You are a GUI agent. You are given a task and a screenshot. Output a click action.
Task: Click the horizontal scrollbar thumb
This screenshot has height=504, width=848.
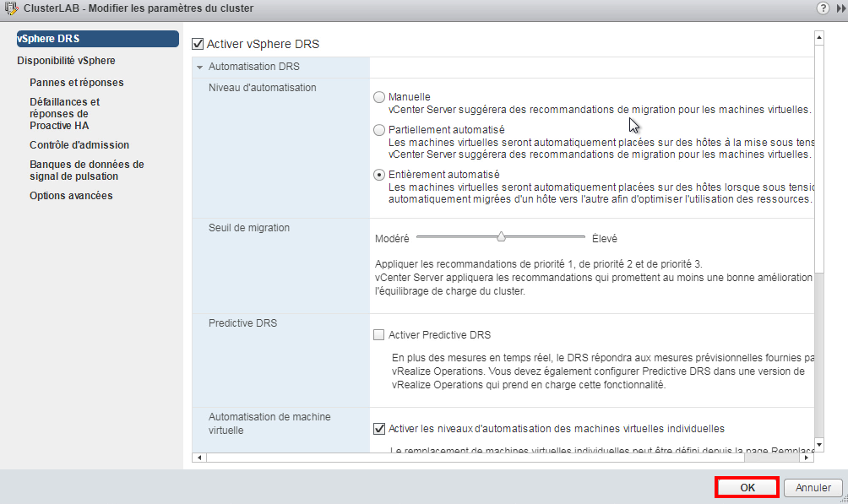point(476,458)
